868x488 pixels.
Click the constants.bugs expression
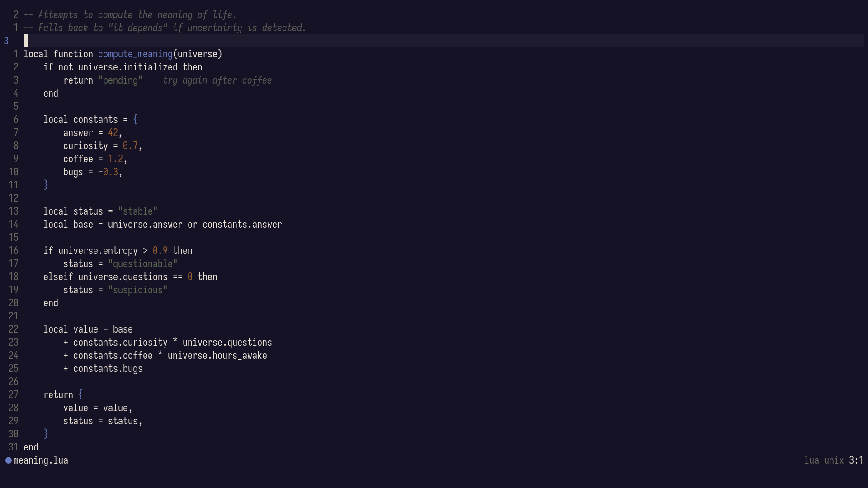[x=108, y=369]
